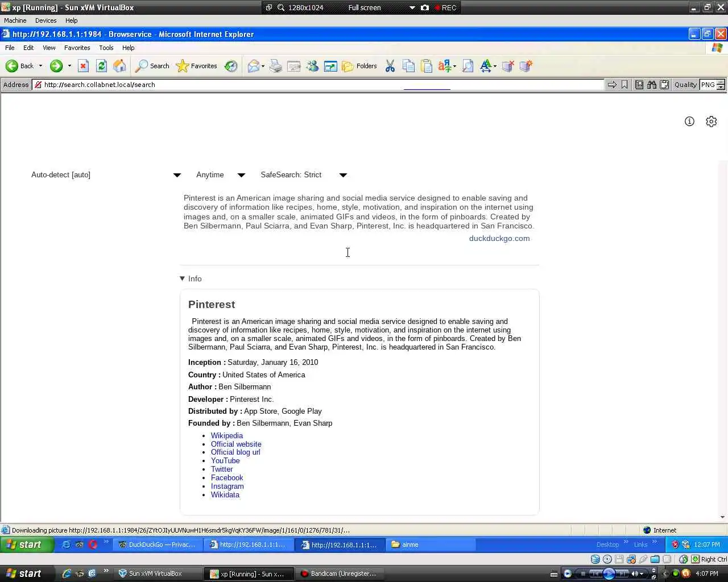Open the language dropdown Auto-detect [auto]
The height and width of the screenshot is (582, 728).
pos(106,175)
